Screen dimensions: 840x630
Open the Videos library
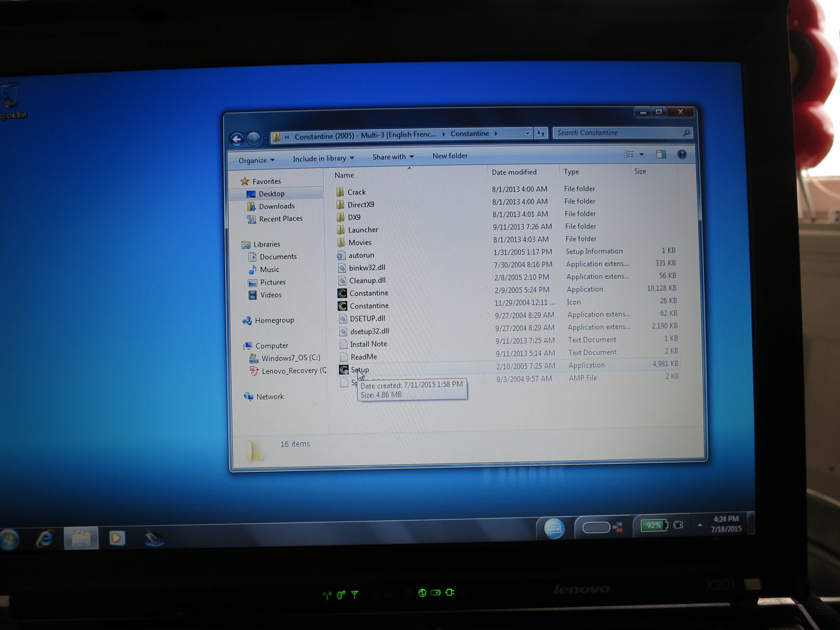click(270, 295)
